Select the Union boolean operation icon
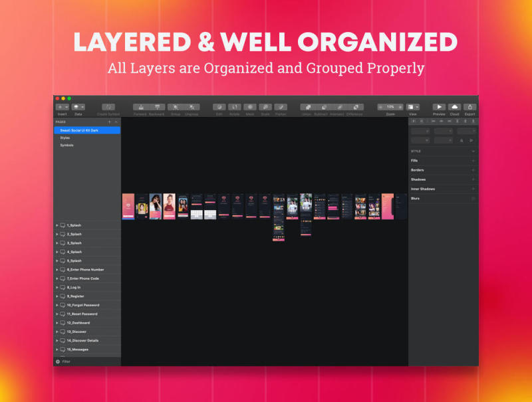 [x=307, y=107]
